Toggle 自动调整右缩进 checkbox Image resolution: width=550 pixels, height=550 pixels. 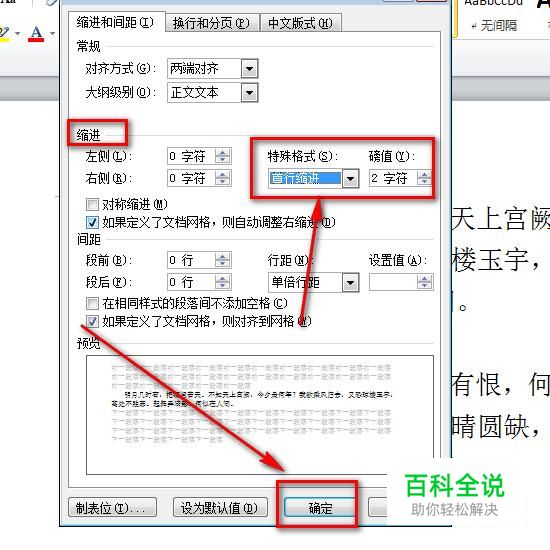click(92, 222)
